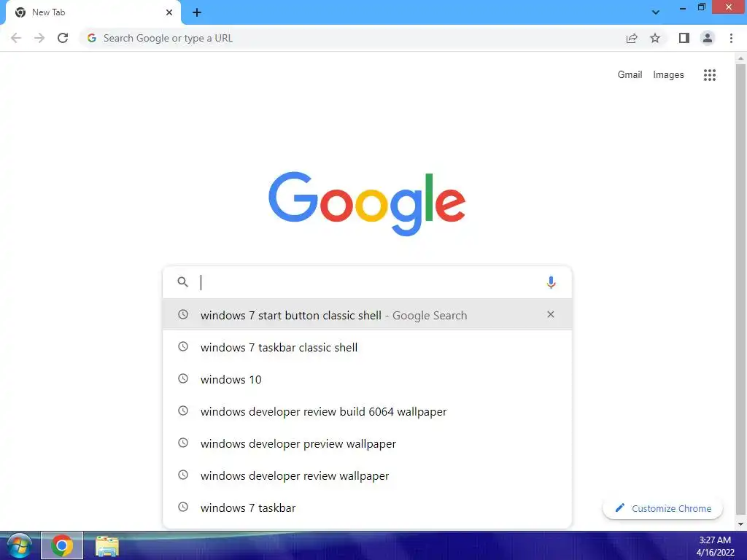Pick 'windows developer review build 6064 wallpaper'
The height and width of the screenshot is (560, 747).
[x=367, y=411]
